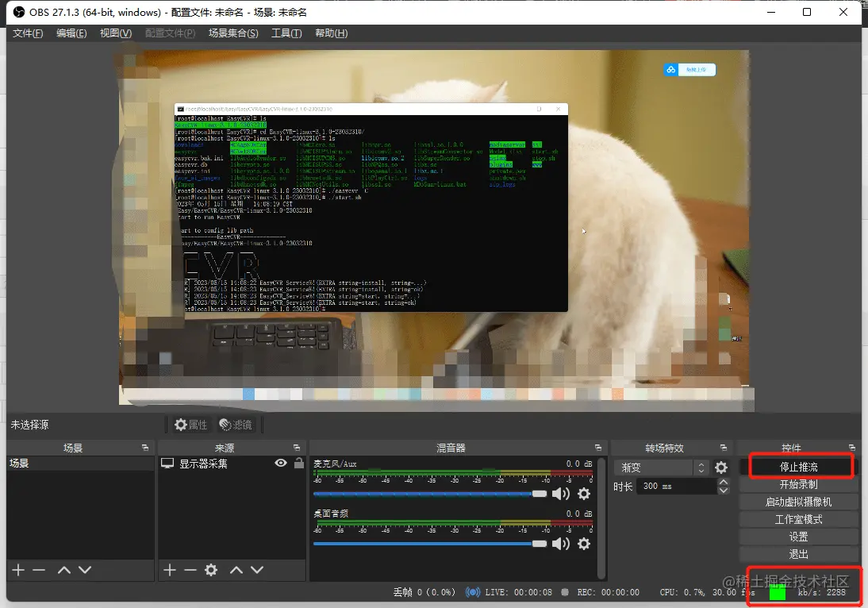Move source down with arrow

pos(257,570)
